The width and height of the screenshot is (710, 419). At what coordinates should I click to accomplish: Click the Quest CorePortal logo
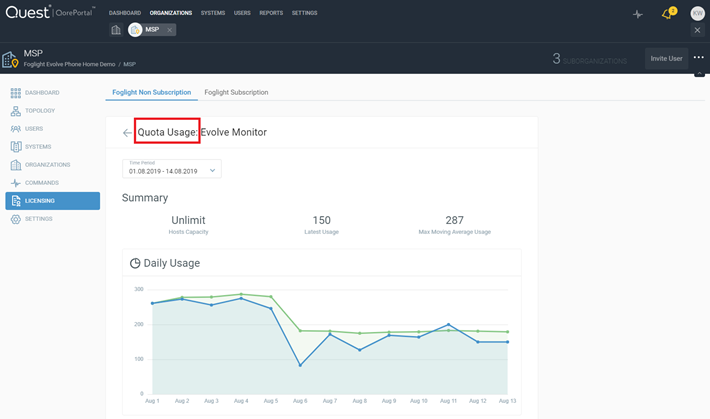coord(48,13)
